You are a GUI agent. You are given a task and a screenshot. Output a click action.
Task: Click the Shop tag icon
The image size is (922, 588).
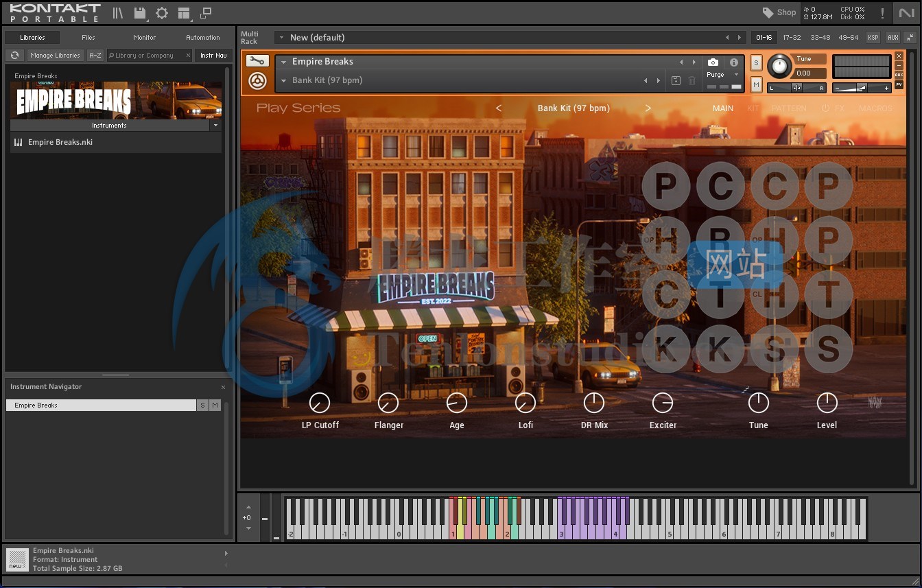pos(768,12)
